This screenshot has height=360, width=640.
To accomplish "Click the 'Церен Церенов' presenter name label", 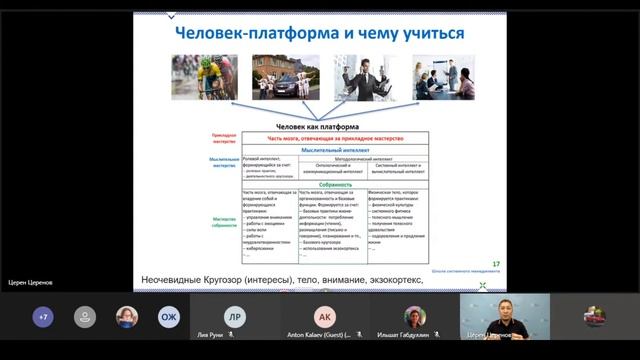I will coord(30,282).
